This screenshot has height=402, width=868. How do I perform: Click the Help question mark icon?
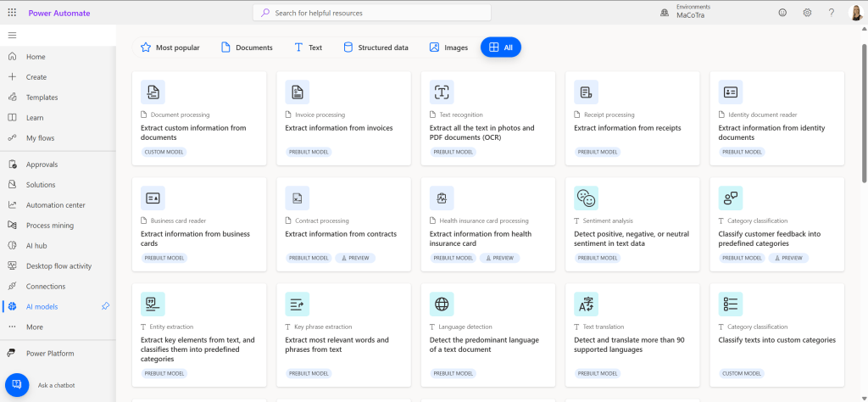(832, 13)
